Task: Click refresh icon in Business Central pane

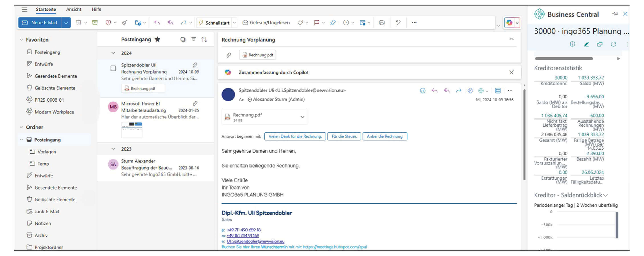Action: tap(613, 44)
